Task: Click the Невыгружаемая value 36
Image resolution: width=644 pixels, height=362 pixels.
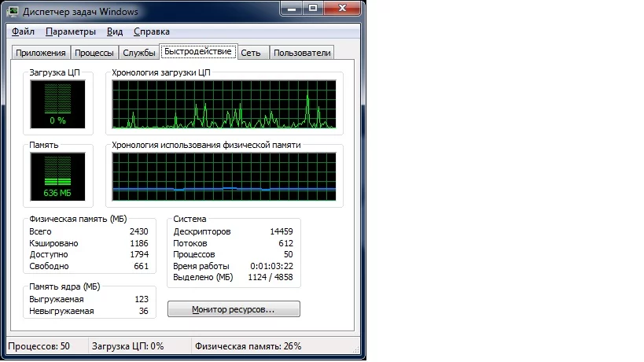Action: 143,311
